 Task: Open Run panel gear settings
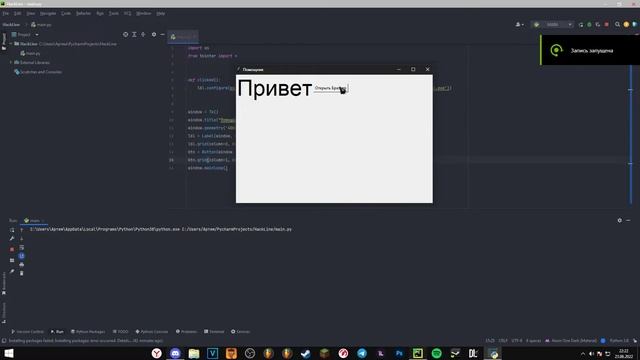click(620, 220)
